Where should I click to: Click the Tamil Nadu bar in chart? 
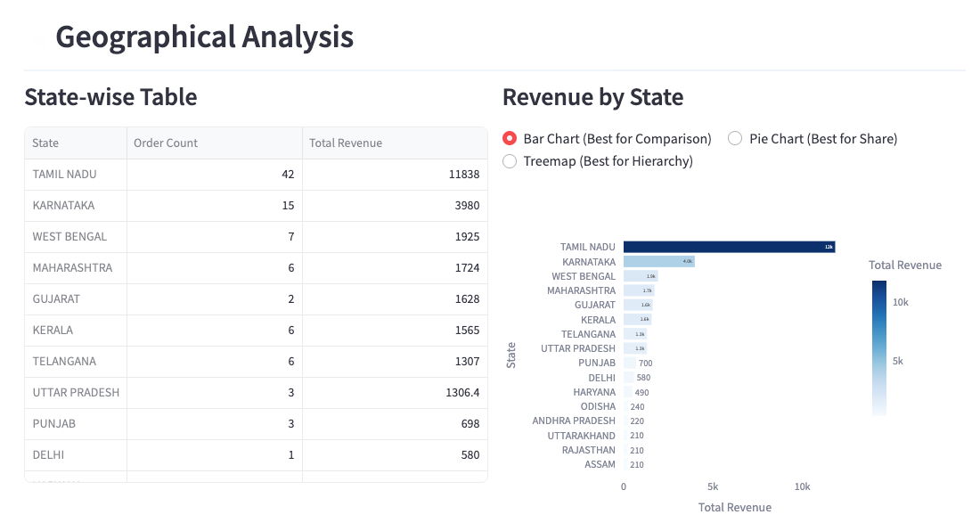click(x=728, y=247)
